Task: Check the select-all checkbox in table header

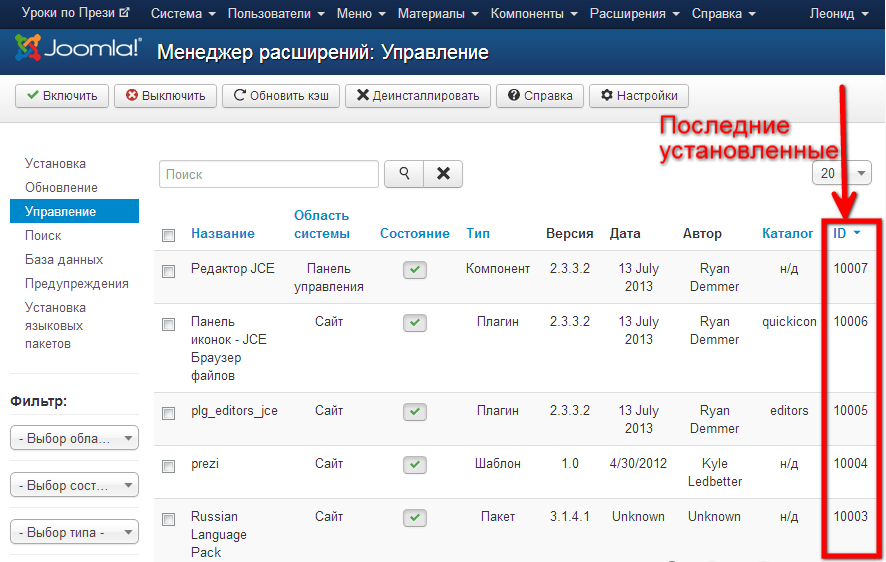Action: [169, 235]
